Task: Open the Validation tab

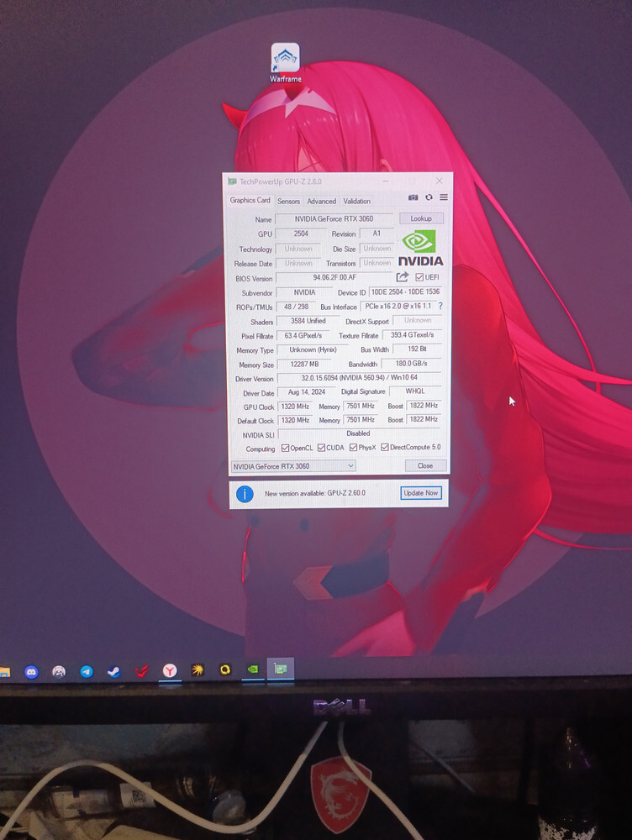Action: pyautogui.click(x=357, y=202)
